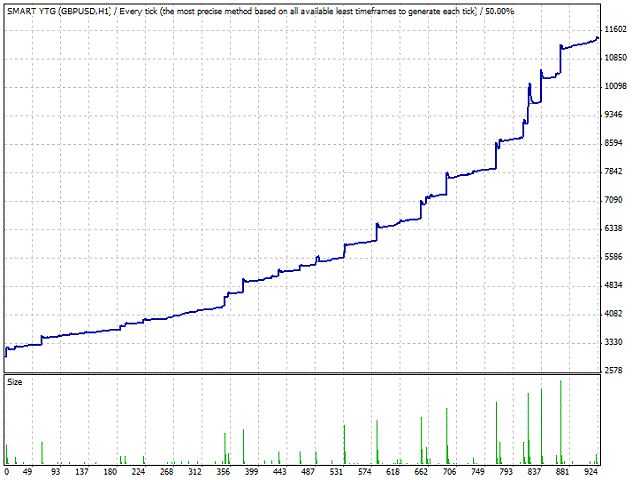
Task: Click the 7090 balance axis value
Action: tap(613, 200)
